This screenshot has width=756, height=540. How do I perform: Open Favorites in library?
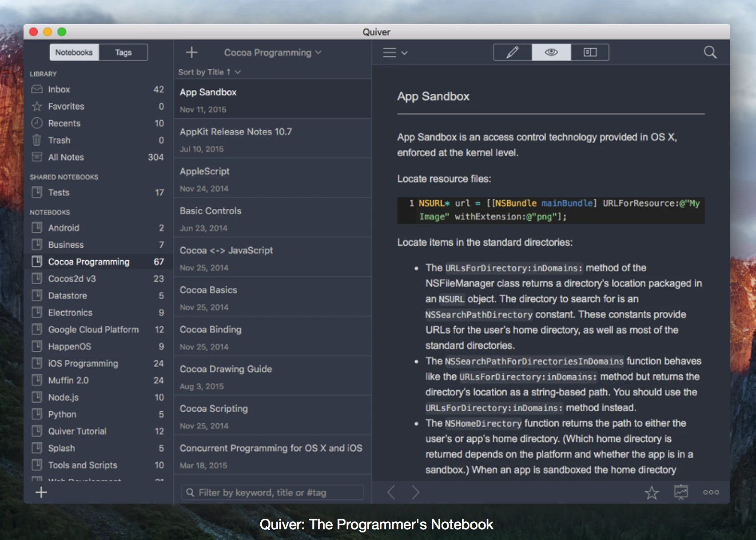98,106
